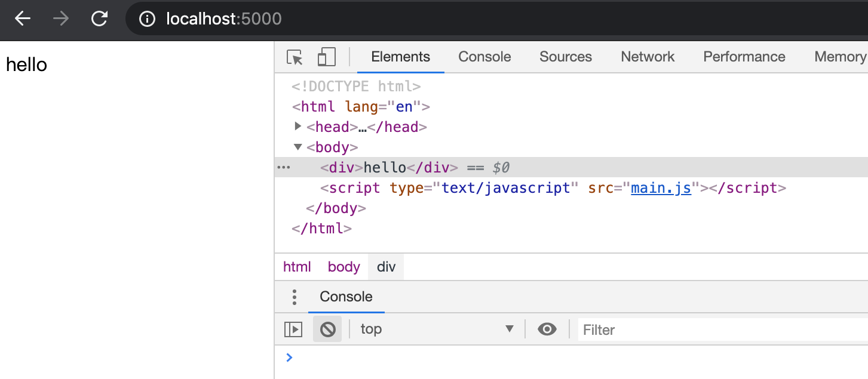Activate the inspect element picker
Screen dimensions: 868x379
coord(295,57)
